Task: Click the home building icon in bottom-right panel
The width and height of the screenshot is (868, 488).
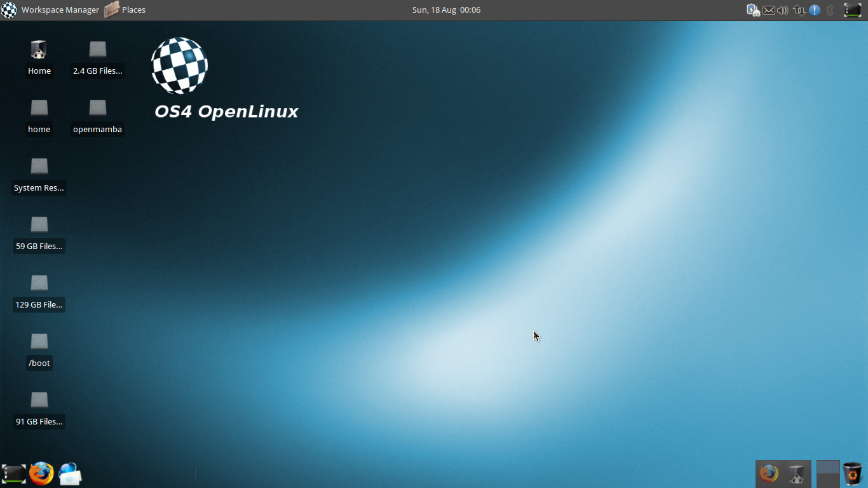Action: pos(797,473)
